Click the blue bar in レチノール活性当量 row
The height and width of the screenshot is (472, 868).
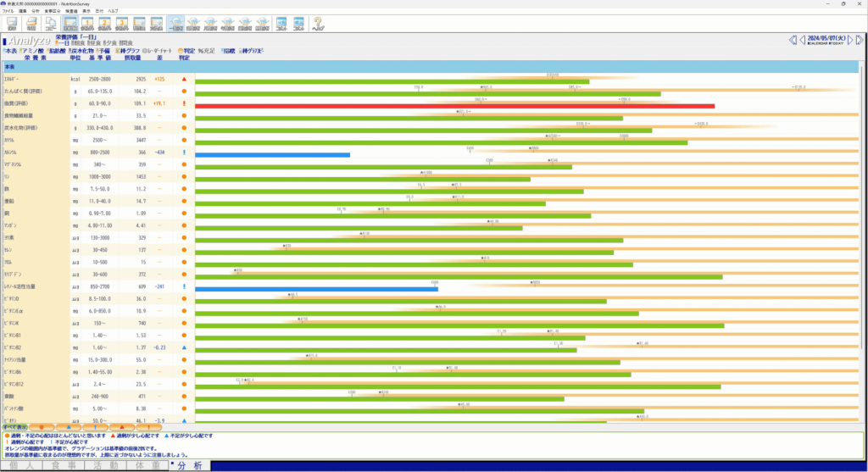[316, 289]
